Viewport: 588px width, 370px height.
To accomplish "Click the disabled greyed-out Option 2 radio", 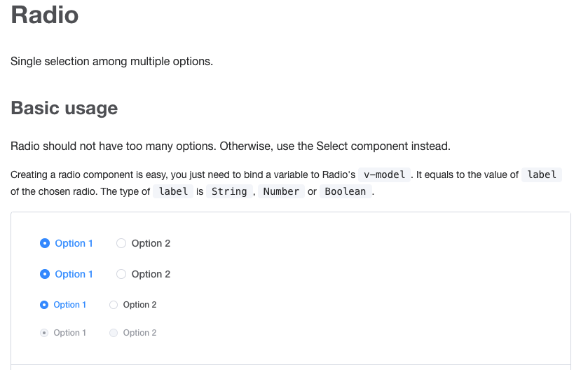I will coord(114,333).
